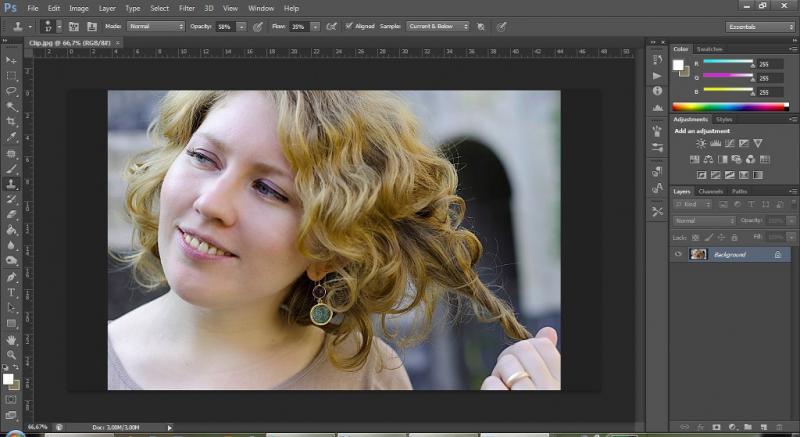The width and height of the screenshot is (800, 437).
Task: Add a Vibrance adjustment
Action: [x=758, y=144]
